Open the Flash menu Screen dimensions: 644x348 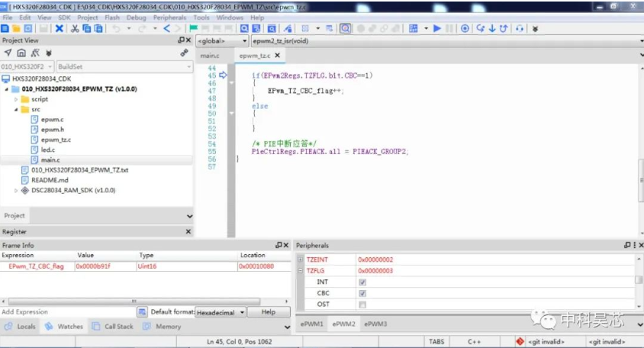tap(112, 18)
